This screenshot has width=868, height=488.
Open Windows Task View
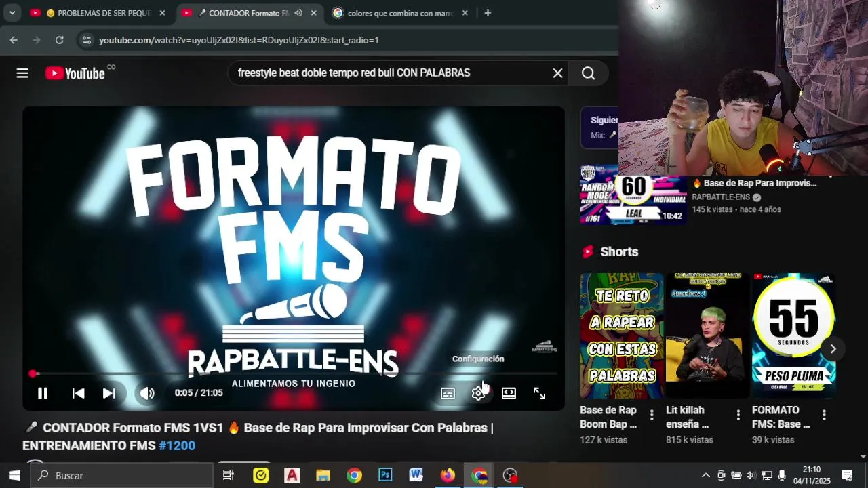click(229, 475)
